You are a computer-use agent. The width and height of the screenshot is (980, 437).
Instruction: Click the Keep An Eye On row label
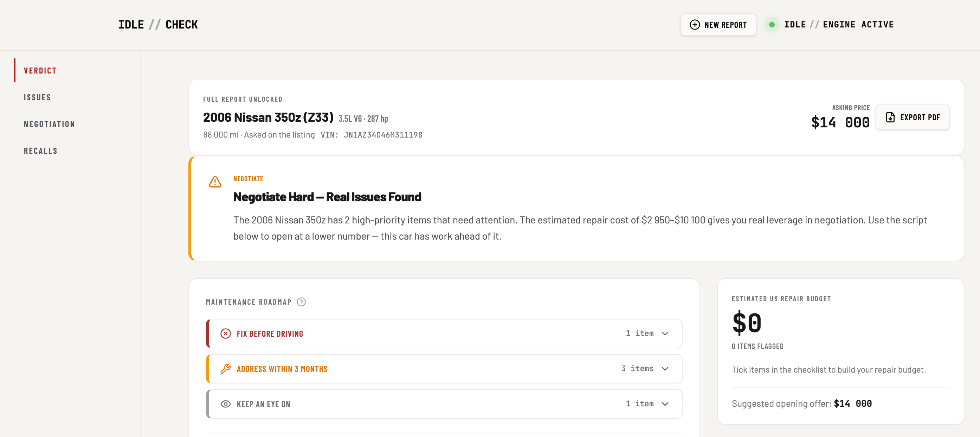pos(263,404)
